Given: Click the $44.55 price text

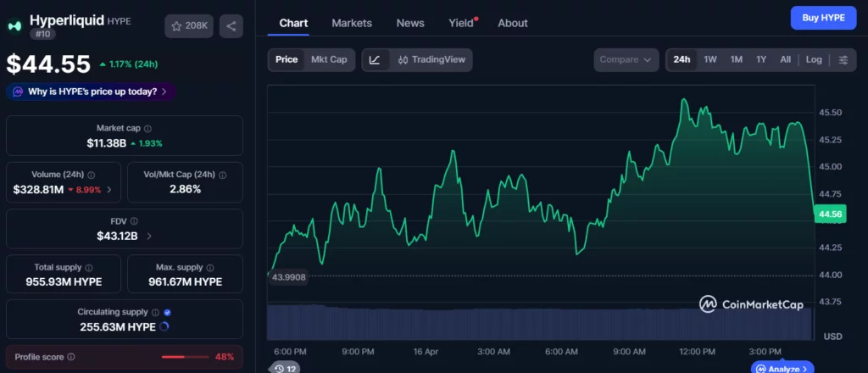Looking at the screenshot, I should tap(48, 64).
